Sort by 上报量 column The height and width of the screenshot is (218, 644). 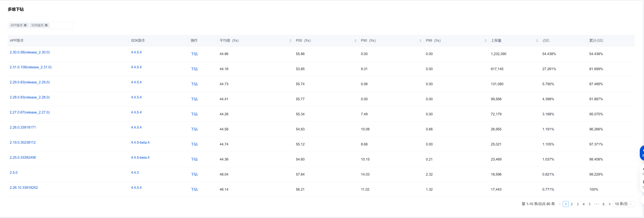tap(537, 41)
